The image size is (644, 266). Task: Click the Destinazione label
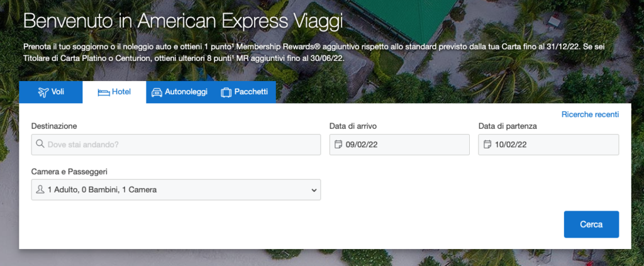tap(54, 126)
